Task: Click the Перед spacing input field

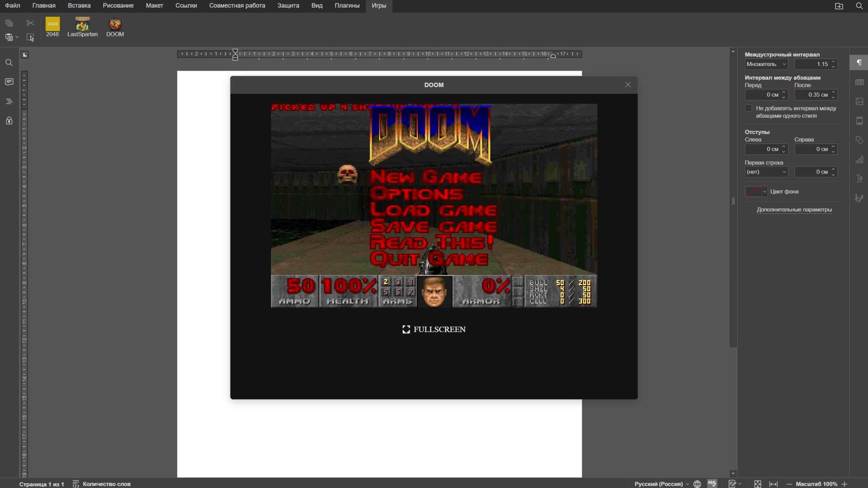Action: tap(766, 95)
